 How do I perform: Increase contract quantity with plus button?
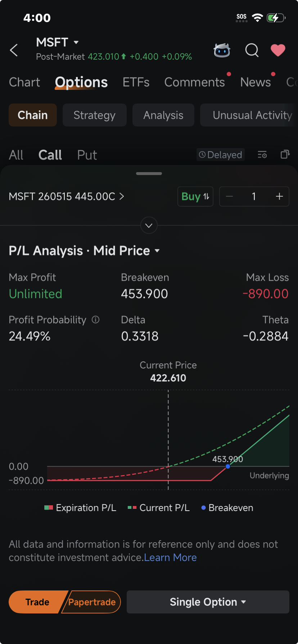[279, 197]
